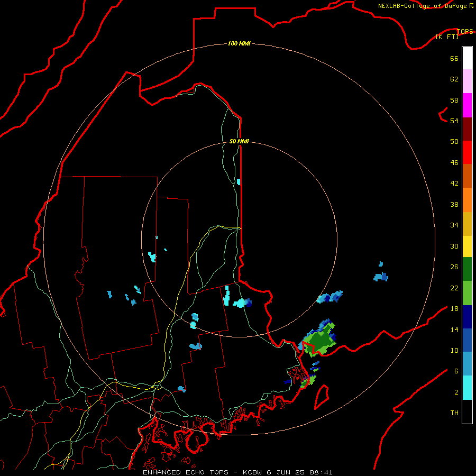Click the legend value "14"
Screen dimensions: 476x476
coord(454,329)
